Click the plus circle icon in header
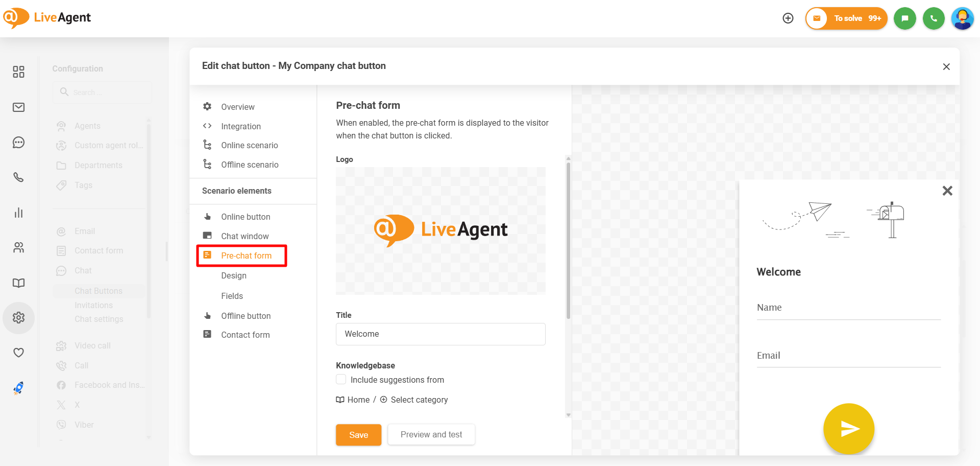 click(x=788, y=18)
